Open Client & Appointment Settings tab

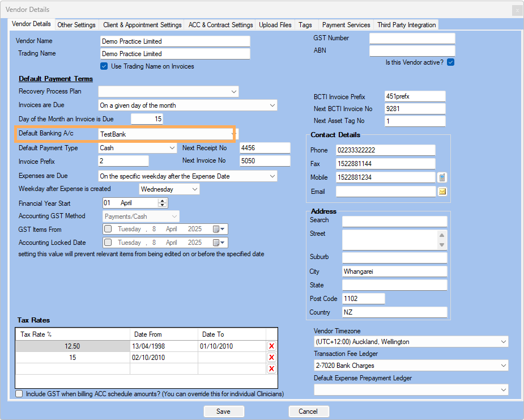point(142,25)
